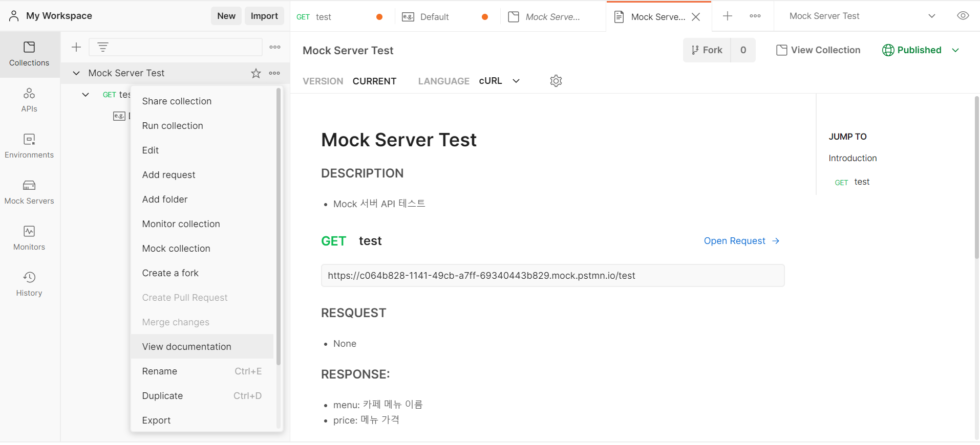The image size is (980, 445).
Task: Choose Export in the context menu
Action: coord(202,420)
